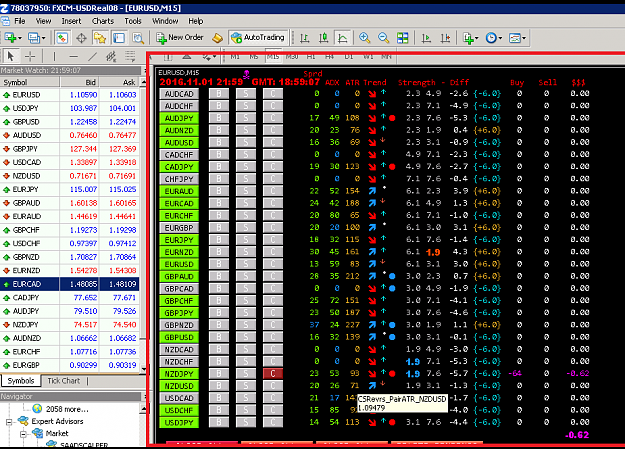Select the Fibonacci Retracement tool

[130, 56]
